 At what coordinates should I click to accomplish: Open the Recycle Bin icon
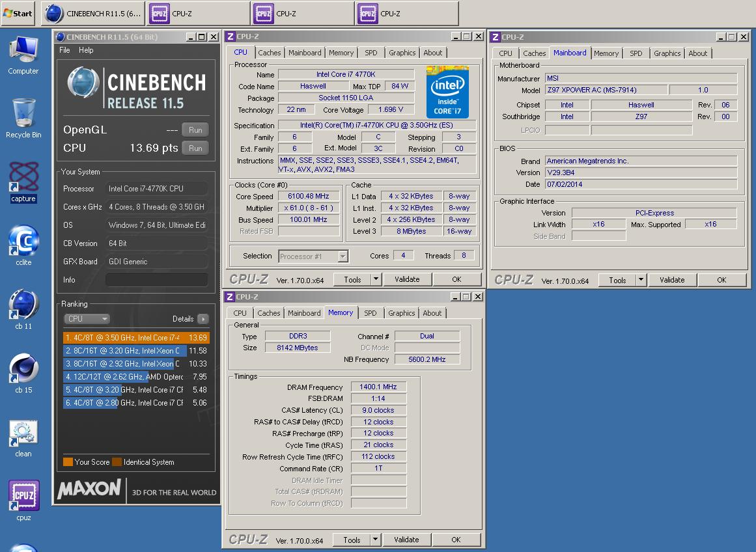tap(23, 118)
